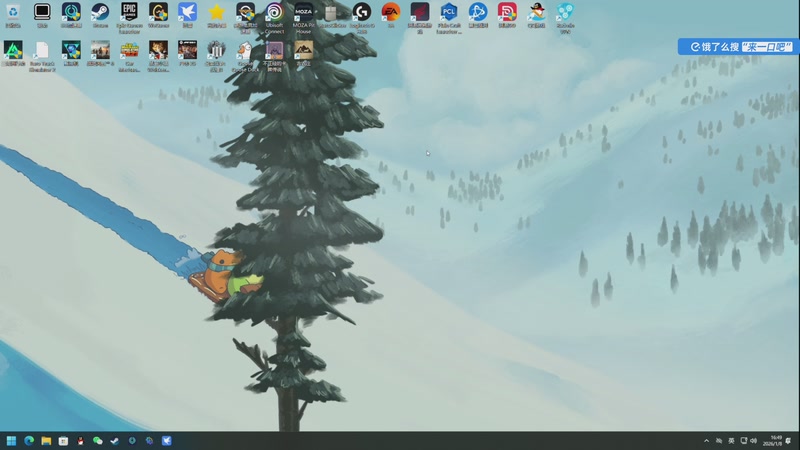Open Steam from the taskbar

(115, 441)
